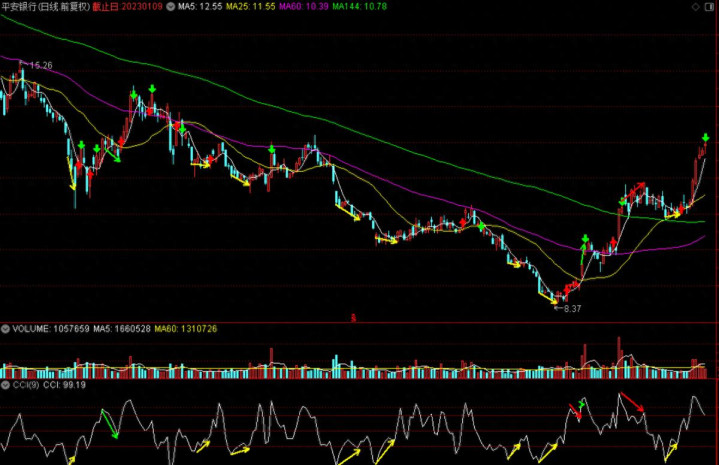Image resolution: width=719 pixels, height=465 pixels.
Task: Toggle the side panel icon at top right
Action: tap(709, 6)
